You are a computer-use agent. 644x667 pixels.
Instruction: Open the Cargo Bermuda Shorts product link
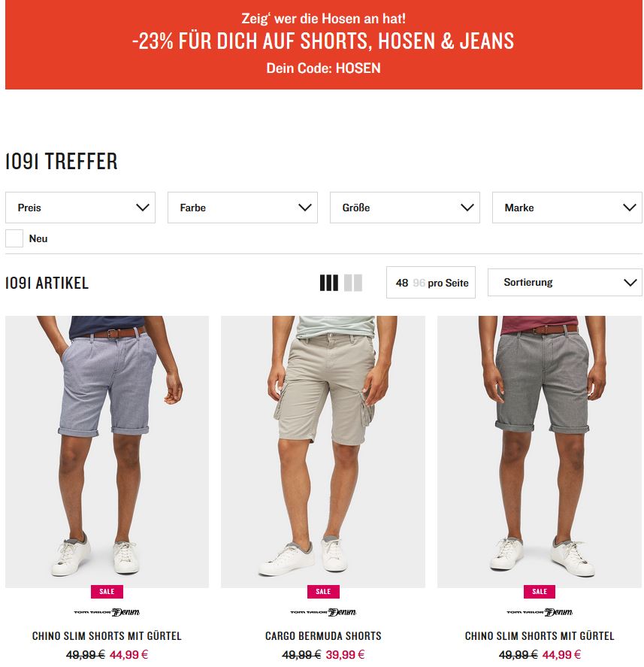coord(323,636)
